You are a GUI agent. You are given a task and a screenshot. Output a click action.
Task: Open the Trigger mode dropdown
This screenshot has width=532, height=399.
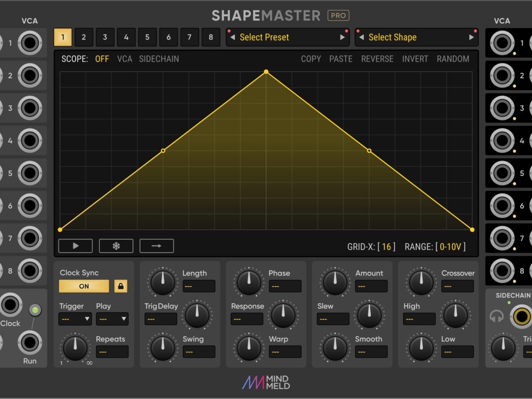[75, 319]
